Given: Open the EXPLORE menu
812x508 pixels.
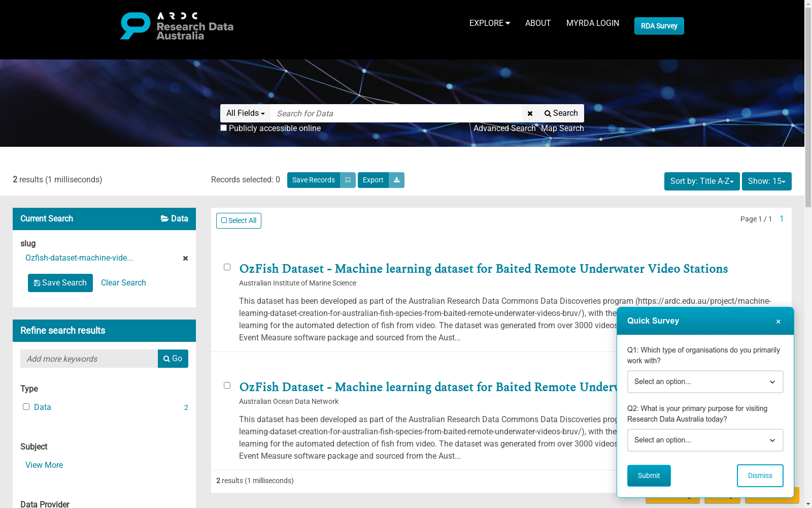Looking at the screenshot, I should tap(489, 23).
